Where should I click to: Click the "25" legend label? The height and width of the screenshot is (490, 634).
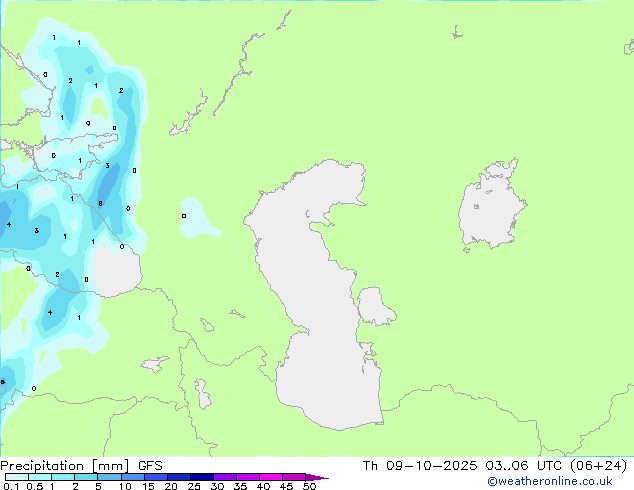tap(194, 486)
